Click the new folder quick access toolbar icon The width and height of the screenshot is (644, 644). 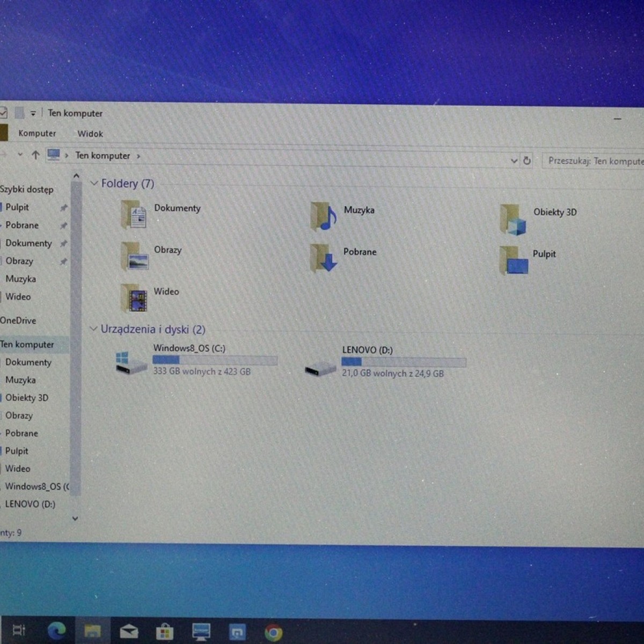tap(19, 113)
